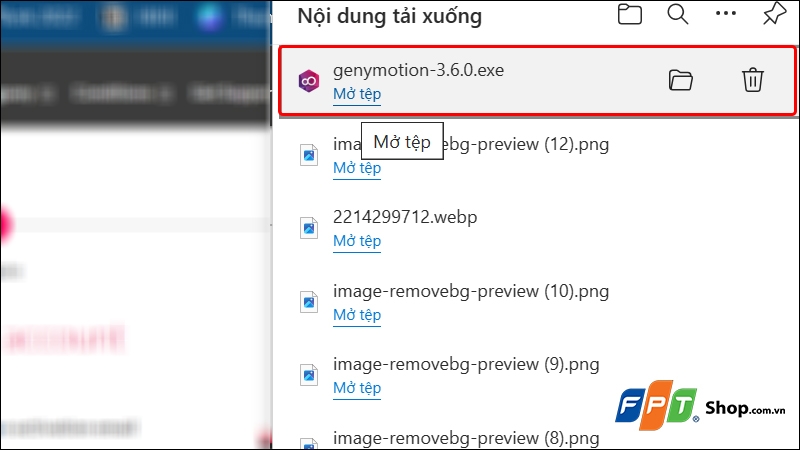
Task: Open the more options ellipsis menu
Action: (726, 14)
